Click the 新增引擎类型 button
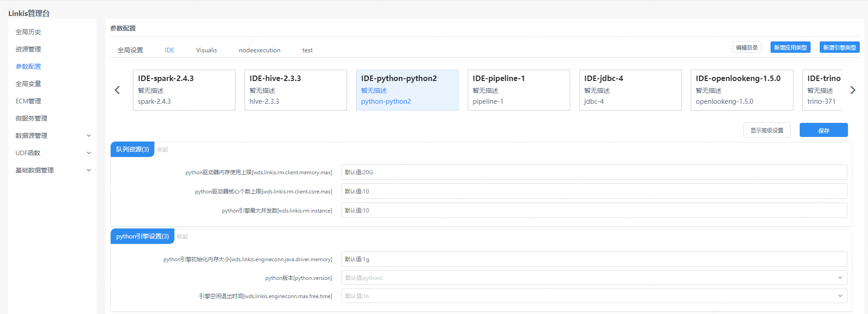Viewport: 868px width, 314px height. click(x=839, y=47)
